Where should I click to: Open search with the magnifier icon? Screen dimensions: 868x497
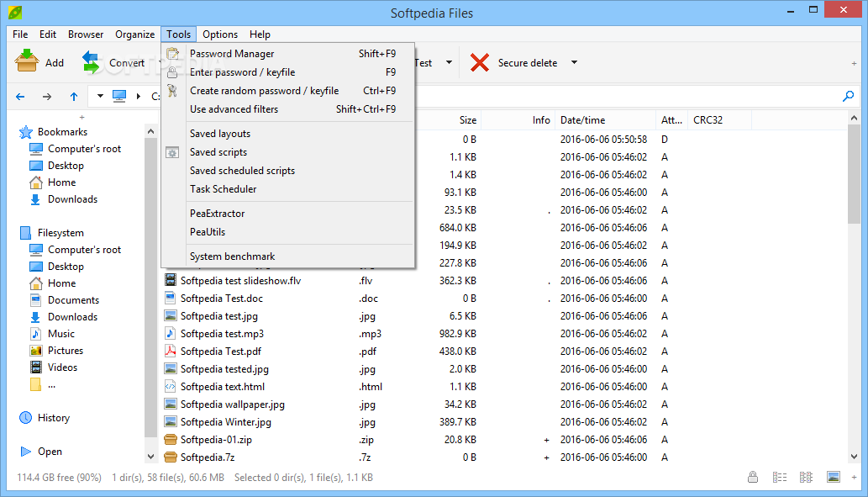[848, 97]
